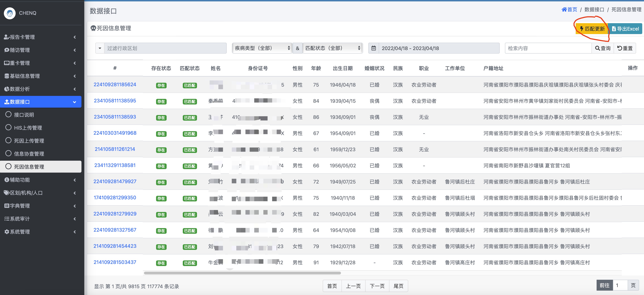Image resolution: width=644 pixels, height=295 pixels.
Task: Open the administrative region filter caret
Action: [x=100, y=48]
